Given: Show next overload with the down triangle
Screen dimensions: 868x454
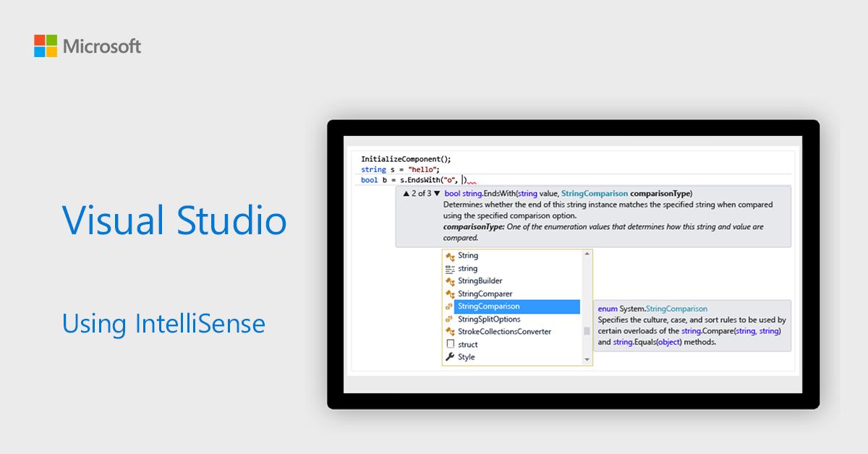Looking at the screenshot, I should 437,192.
